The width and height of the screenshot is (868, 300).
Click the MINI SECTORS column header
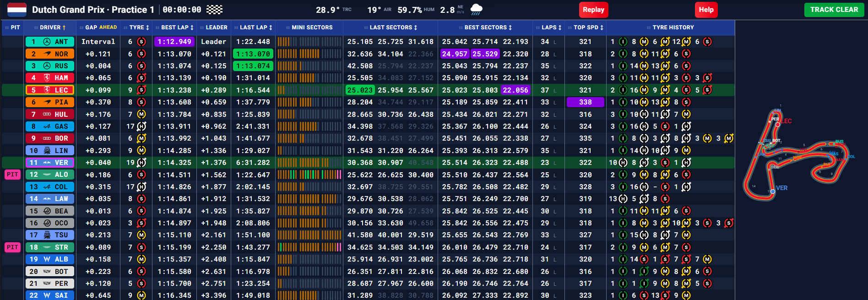[x=309, y=27]
